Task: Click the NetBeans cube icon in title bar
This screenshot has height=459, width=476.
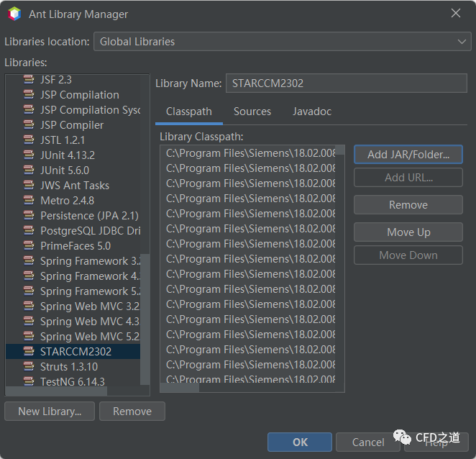Action: coord(14,14)
